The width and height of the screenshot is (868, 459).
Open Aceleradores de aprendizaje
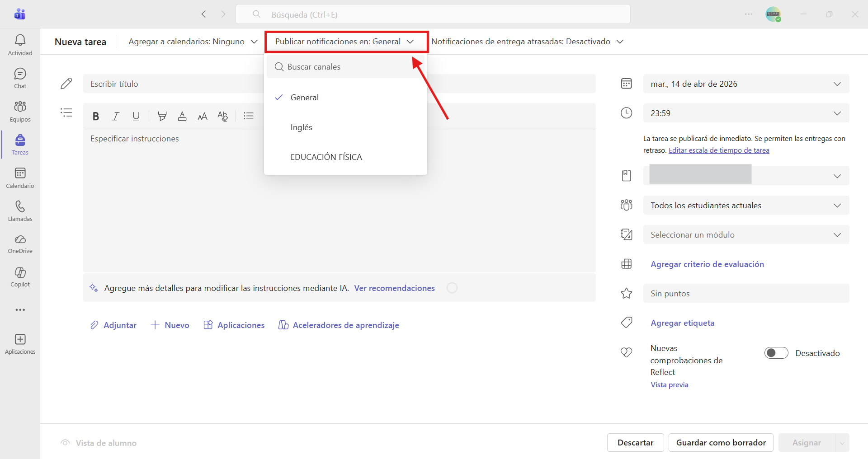(x=339, y=325)
